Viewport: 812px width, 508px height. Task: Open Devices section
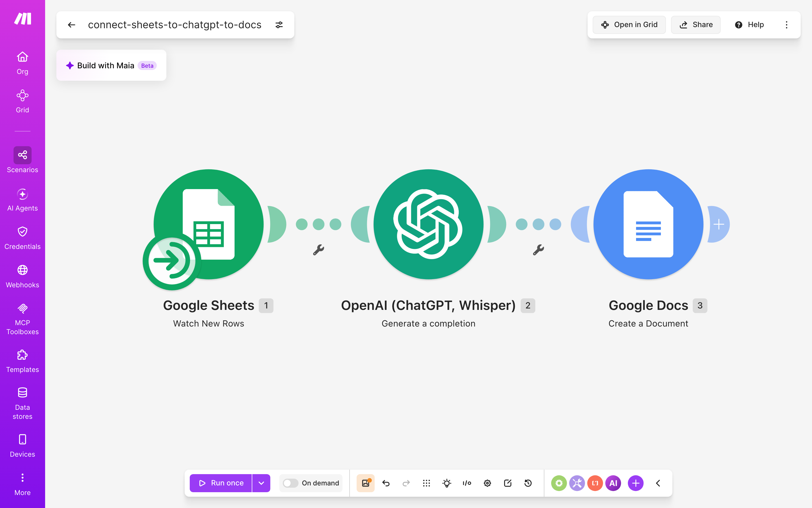coord(23,446)
